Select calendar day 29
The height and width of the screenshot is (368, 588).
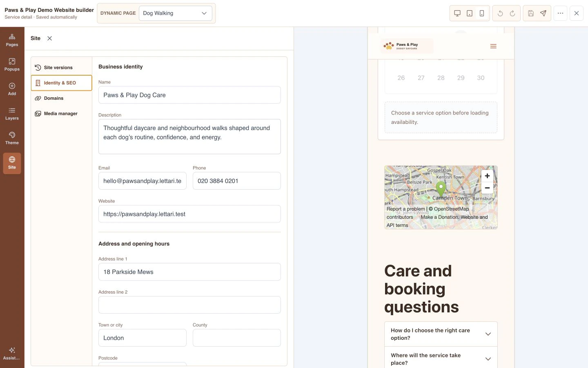tap(461, 78)
